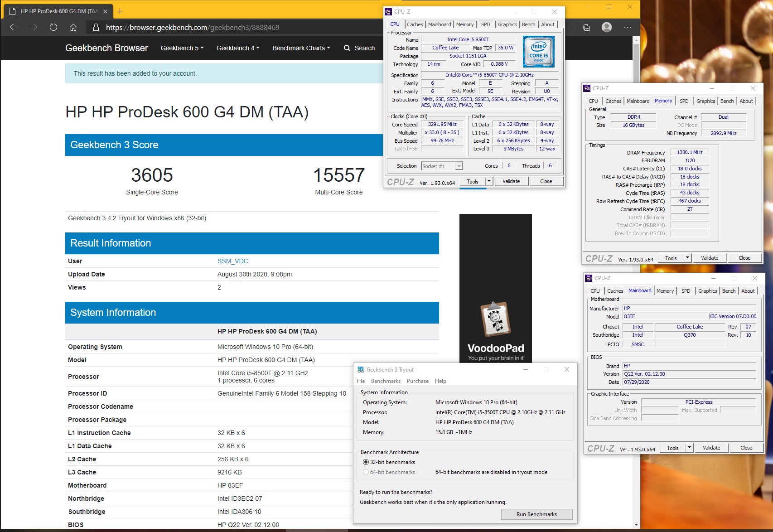The height and width of the screenshot is (532, 773).
Task: Click the page vertical scrollbar down arrow
Action: (636, 525)
